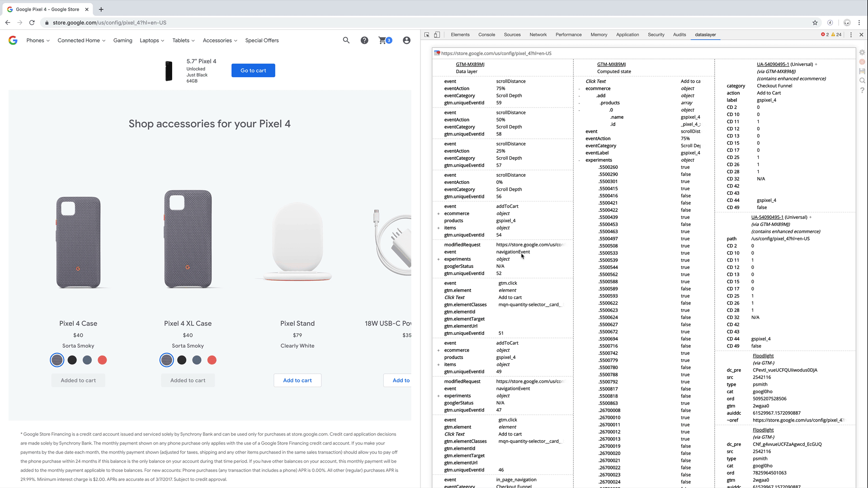Click the dataslayer pink record icon

point(862,62)
